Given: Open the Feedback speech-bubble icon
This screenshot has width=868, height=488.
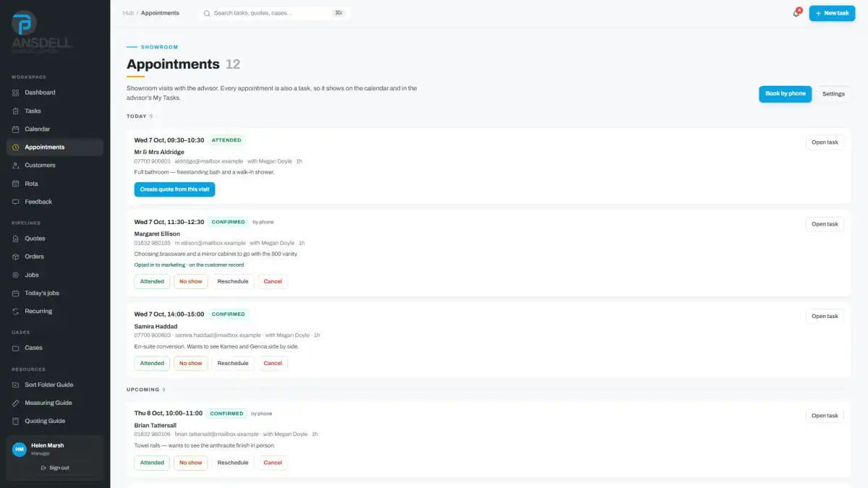Looking at the screenshot, I should click(x=16, y=202).
